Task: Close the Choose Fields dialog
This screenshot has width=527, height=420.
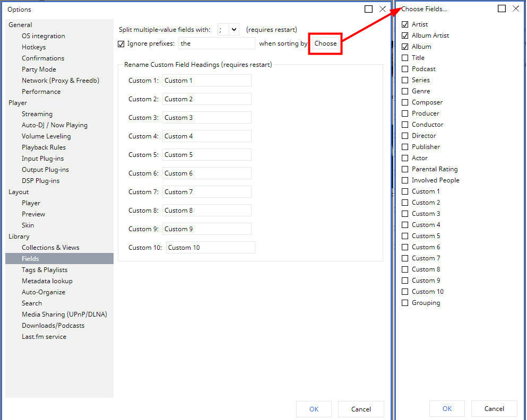Action: (516, 8)
